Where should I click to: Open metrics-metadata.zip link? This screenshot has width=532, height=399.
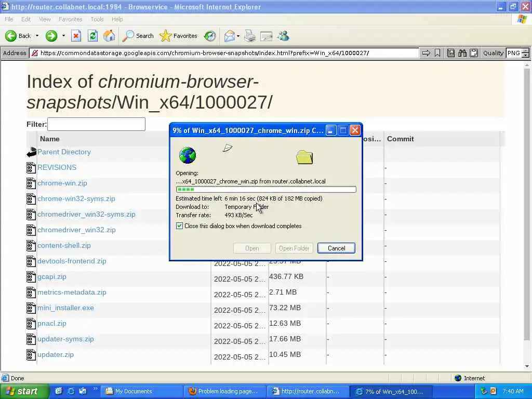(72, 292)
